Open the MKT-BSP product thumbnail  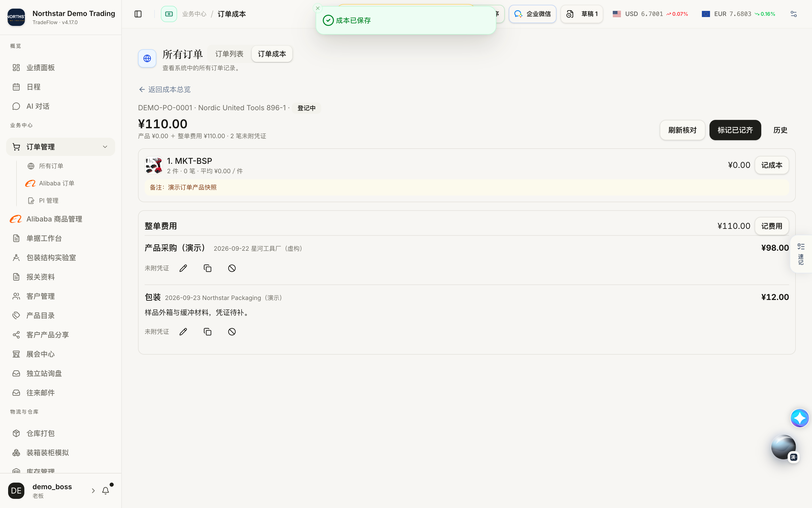click(x=154, y=165)
